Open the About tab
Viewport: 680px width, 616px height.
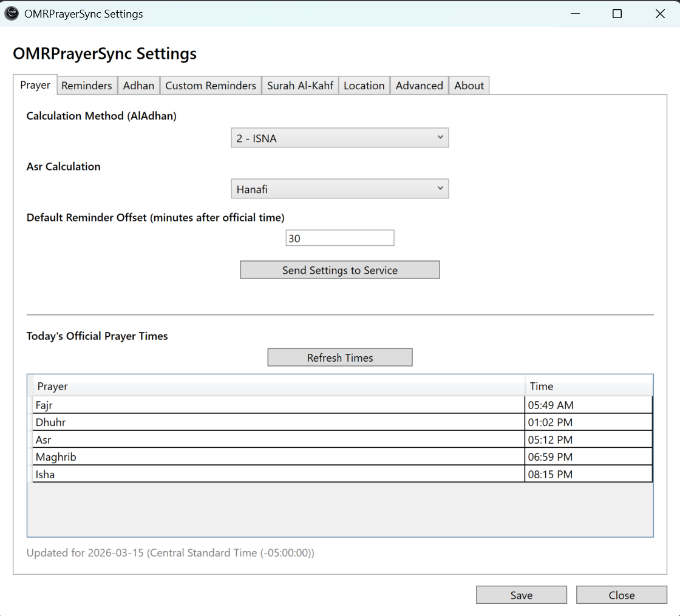[469, 86]
